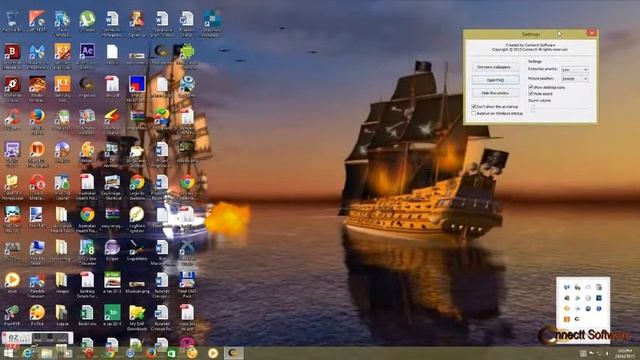Screen dimensions: 640x360
Task: Click the taskbar clock
Action: click(625, 353)
